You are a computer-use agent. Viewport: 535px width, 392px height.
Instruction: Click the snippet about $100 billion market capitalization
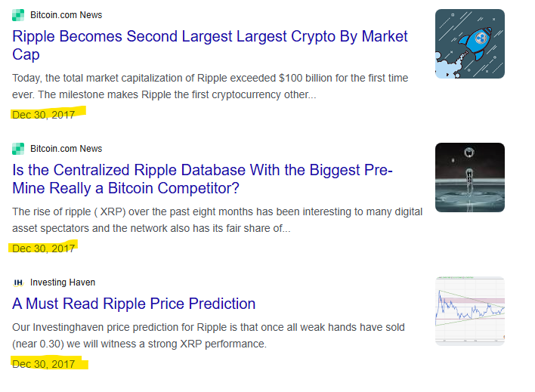pos(210,86)
